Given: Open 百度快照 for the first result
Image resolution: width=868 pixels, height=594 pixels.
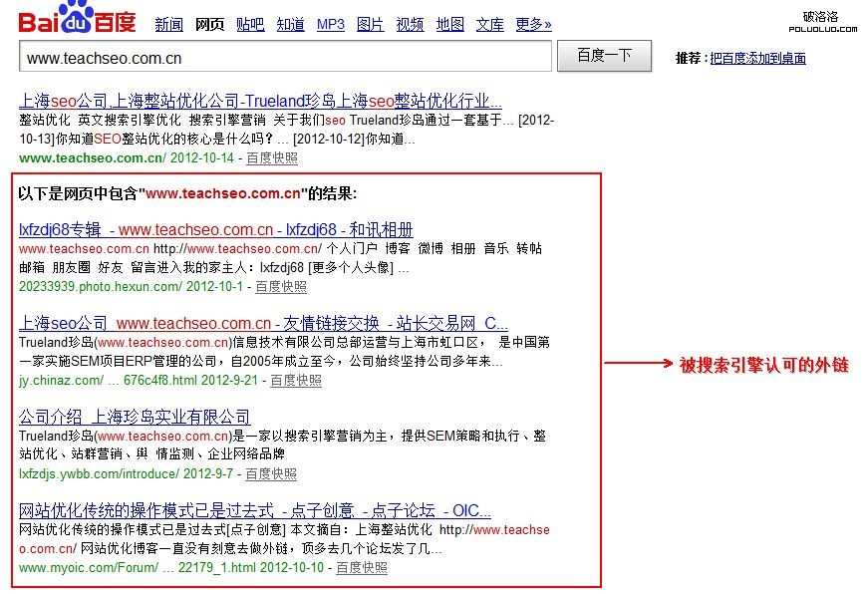Looking at the screenshot, I should click(271, 158).
